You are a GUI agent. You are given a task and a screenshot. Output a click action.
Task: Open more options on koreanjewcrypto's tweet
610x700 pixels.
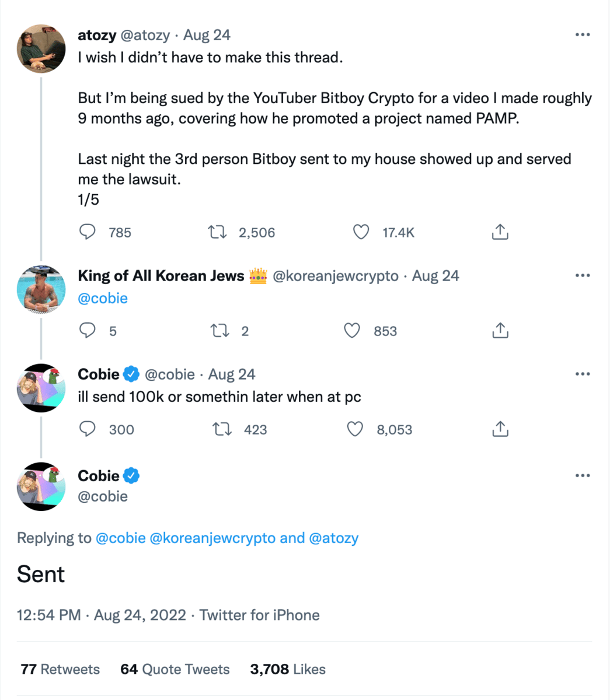coord(582,275)
